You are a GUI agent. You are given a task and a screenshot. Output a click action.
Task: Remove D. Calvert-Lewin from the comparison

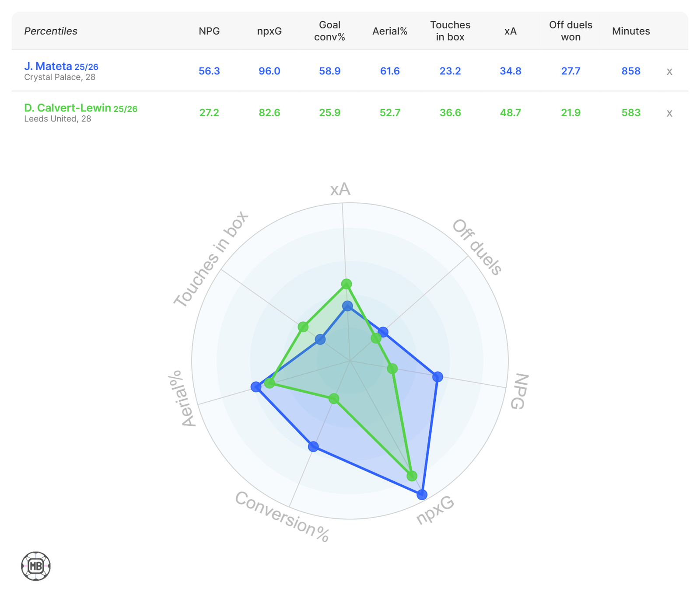click(669, 113)
